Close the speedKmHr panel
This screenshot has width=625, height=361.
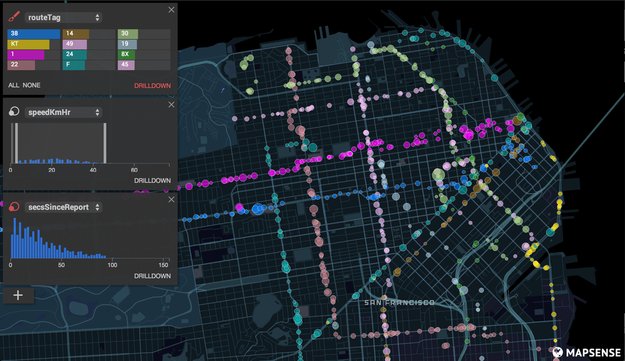click(x=171, y=105)
